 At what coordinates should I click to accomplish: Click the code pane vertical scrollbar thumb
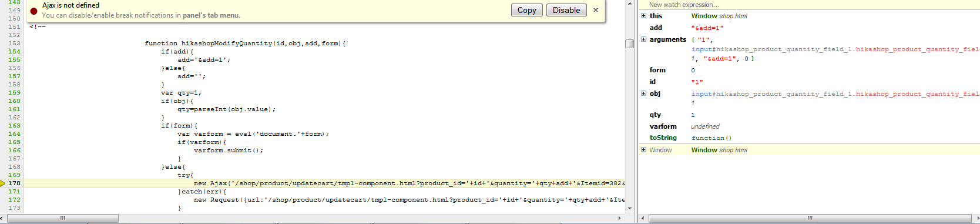point(629,44)
